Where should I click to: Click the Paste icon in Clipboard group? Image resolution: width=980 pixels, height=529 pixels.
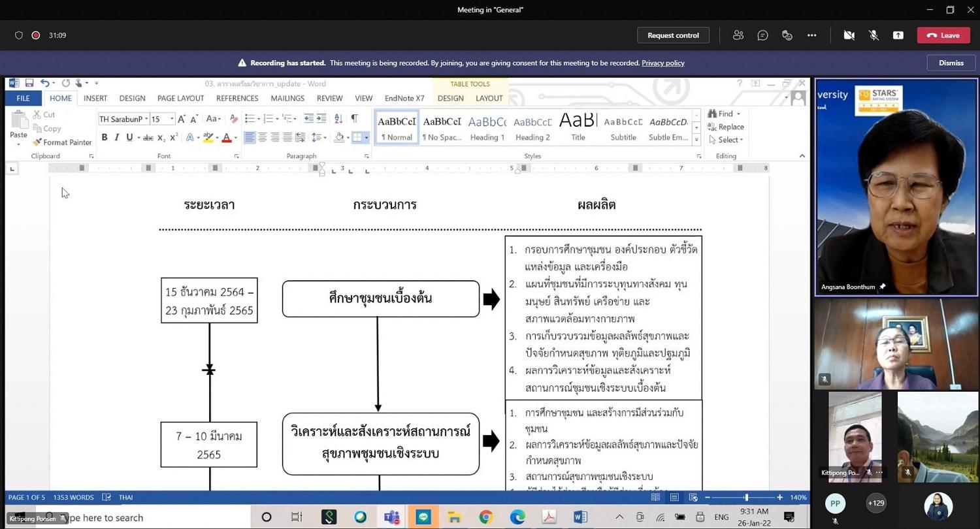pyautogui.click(x=18, y=120)
